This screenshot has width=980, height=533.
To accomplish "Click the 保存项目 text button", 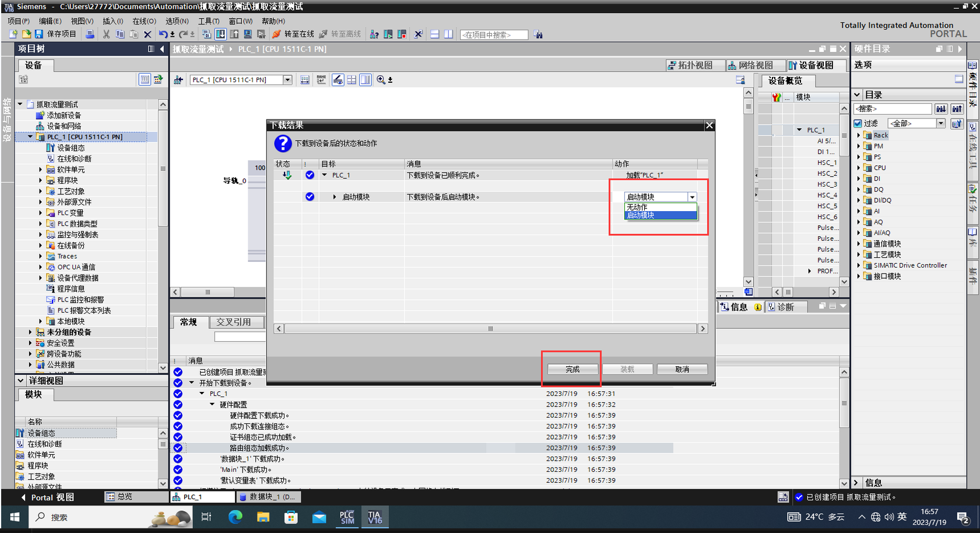I will pyautogui.click(x=61, y=34).
